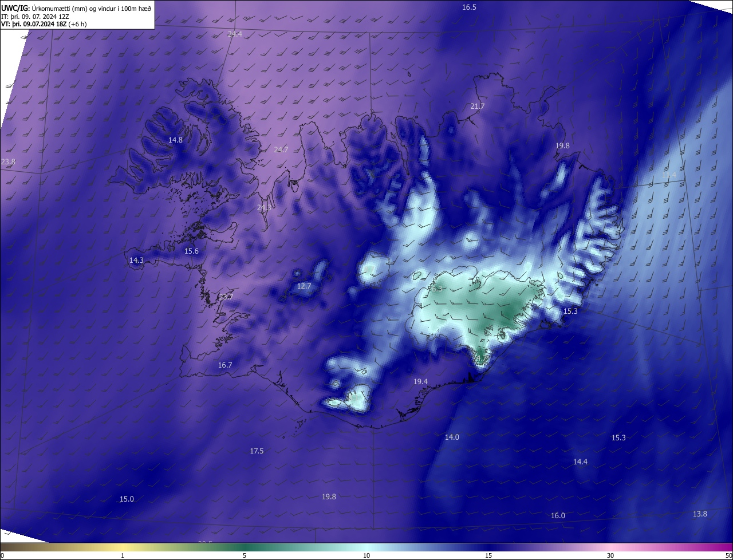Click the map title 'UWC/IG: Úrkomumætti (mm)' header line
This screenshot has height=560, width=733.
pos(76,8)
